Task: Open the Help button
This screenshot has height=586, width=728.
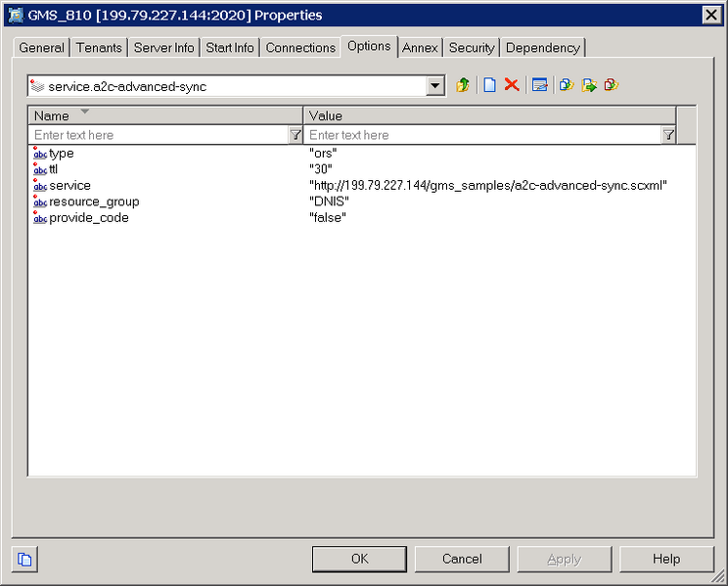Action: click(666, 559)
